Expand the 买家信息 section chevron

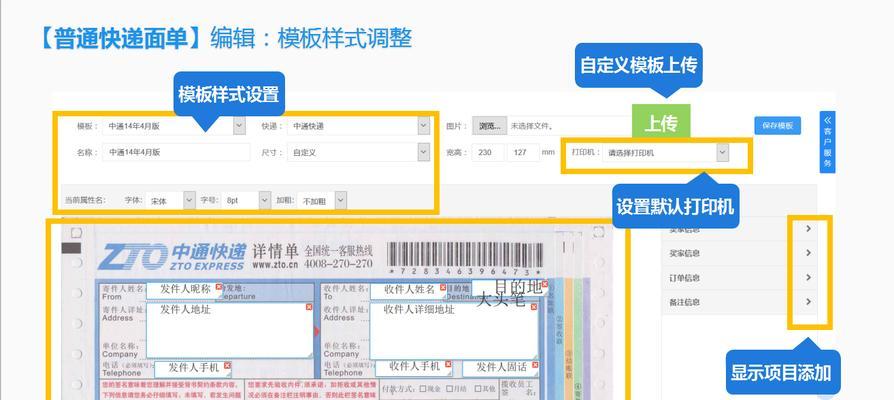pyautogui.click(x=808, y=252)
